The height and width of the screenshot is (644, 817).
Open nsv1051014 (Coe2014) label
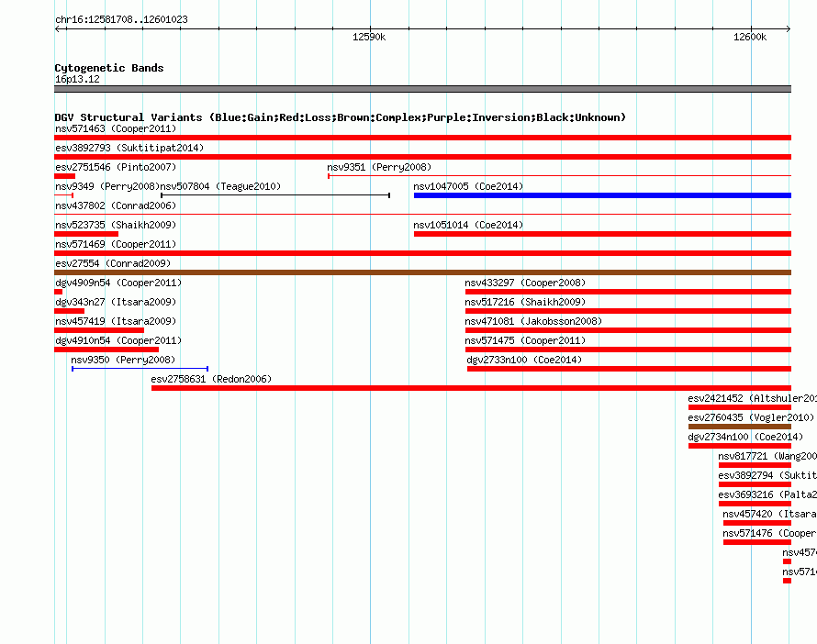coord(468,225)
